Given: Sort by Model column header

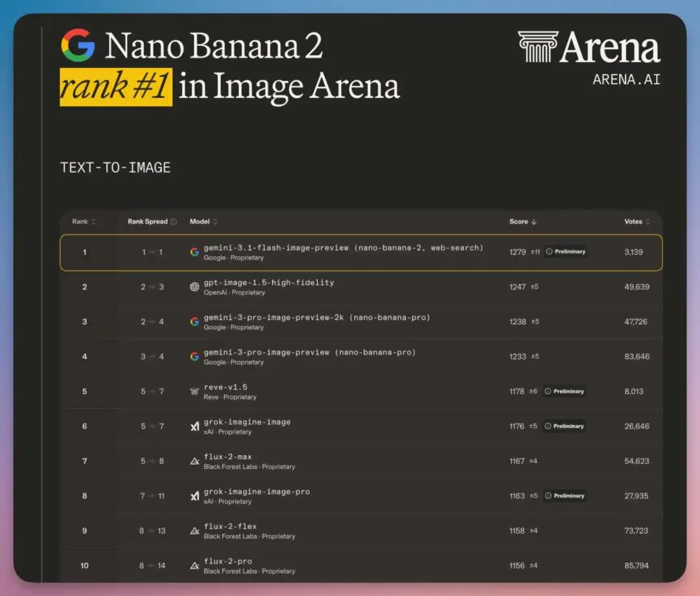Looking at the screenshot, I should coord(204,222).
